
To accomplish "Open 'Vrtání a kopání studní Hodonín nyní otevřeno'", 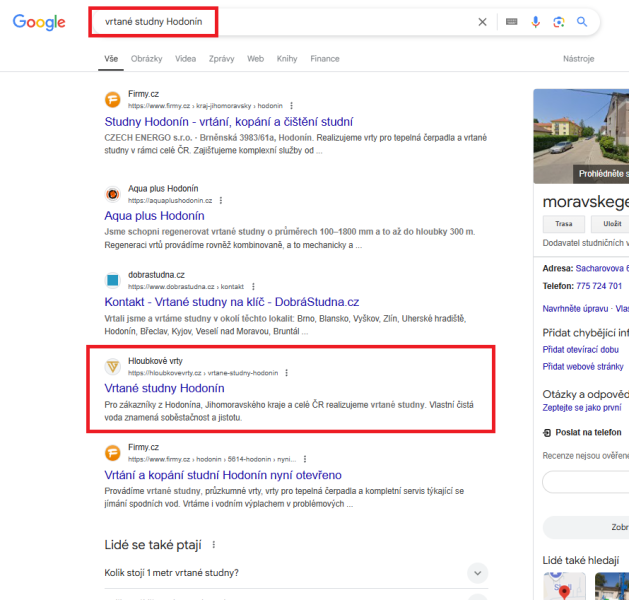I will click(x=223, y=475).
